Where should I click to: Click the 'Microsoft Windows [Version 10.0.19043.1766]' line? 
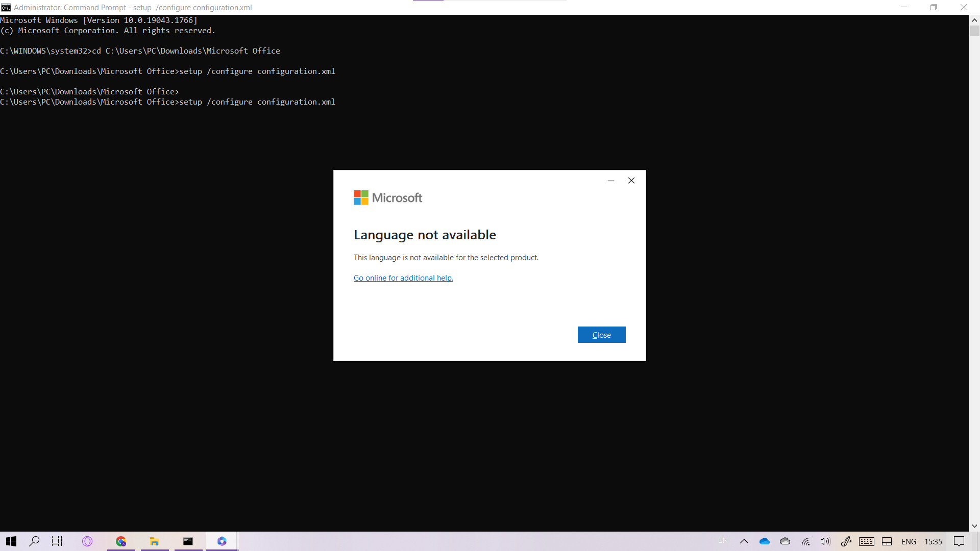(99, 20)
